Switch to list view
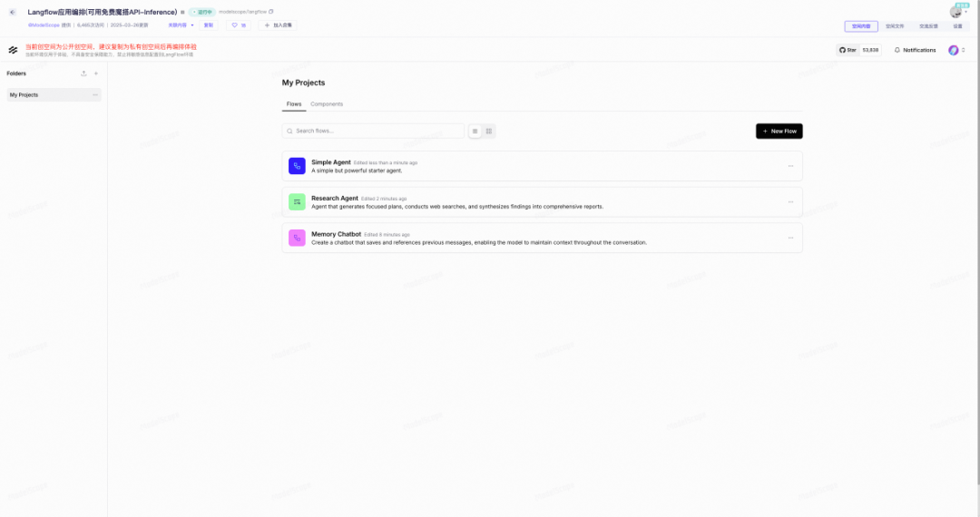Image resolution: width=980 pixels, height=517 pixels. point(475,132)
